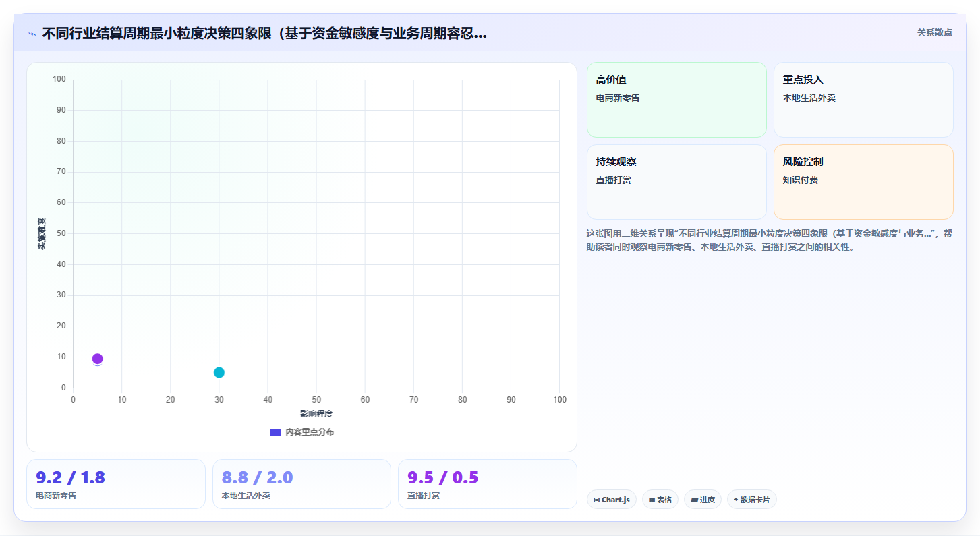This screenshot has height=536, width=980.
Task: Toggle the 内容重点分布 legend swatch
Action: (275, 432)
